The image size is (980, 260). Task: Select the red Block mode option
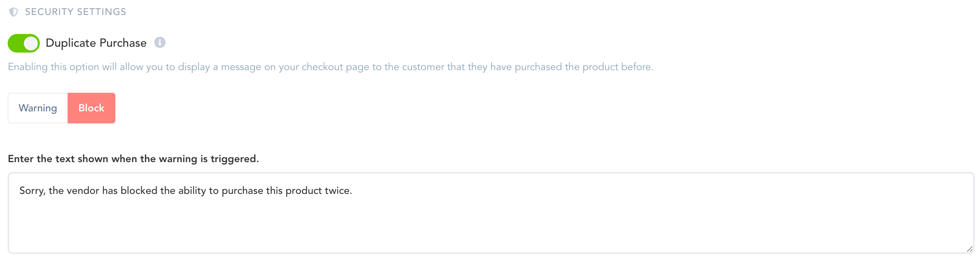coord(91,108)
